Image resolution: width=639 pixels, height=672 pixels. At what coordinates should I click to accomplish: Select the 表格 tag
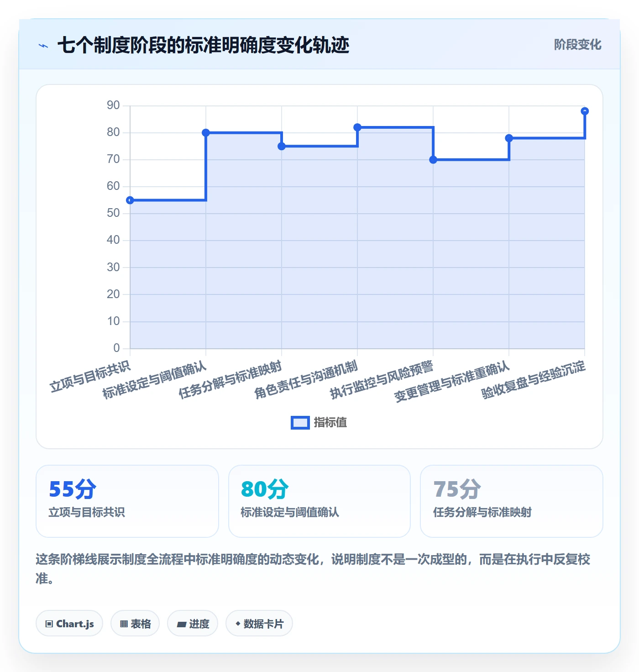click(x=135, y=624)
